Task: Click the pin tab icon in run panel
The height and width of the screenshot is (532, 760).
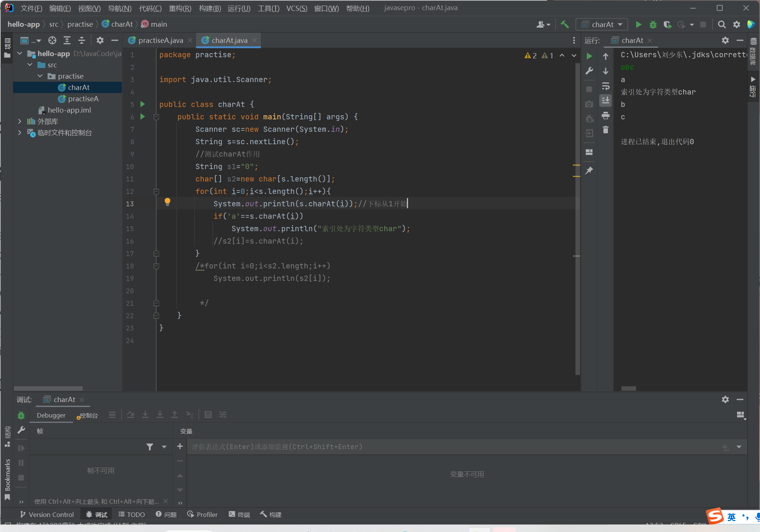Action: click(x=589, y=171)
